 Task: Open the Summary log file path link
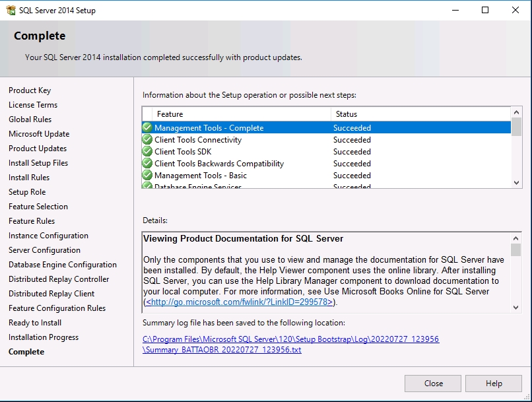[x=291, y=345]
